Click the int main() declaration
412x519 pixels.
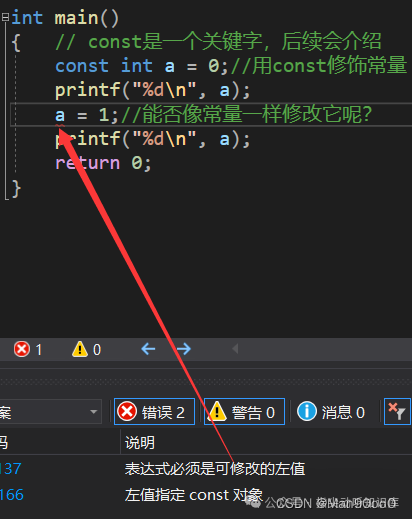(x=65, y=17)
